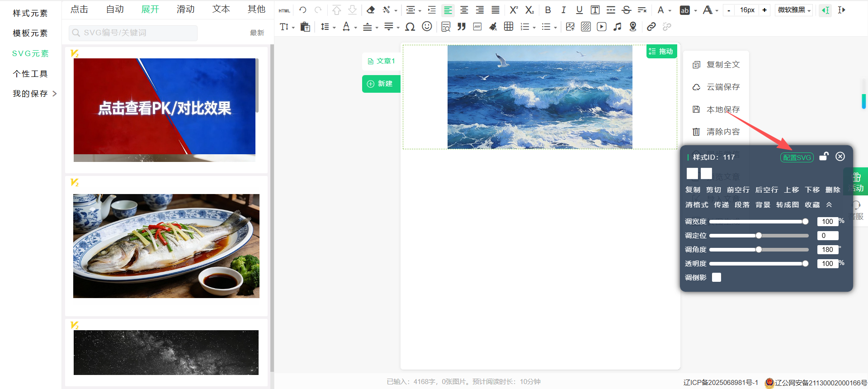Insert a special character with the Omega icon
This screenshot has width=868, height=389.
(x=410, y=27)
